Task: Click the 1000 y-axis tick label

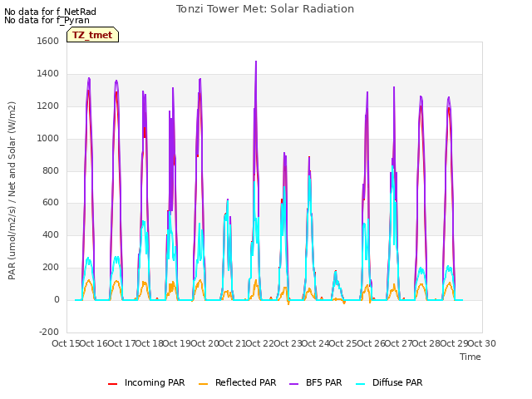Action: click(48, 138)
